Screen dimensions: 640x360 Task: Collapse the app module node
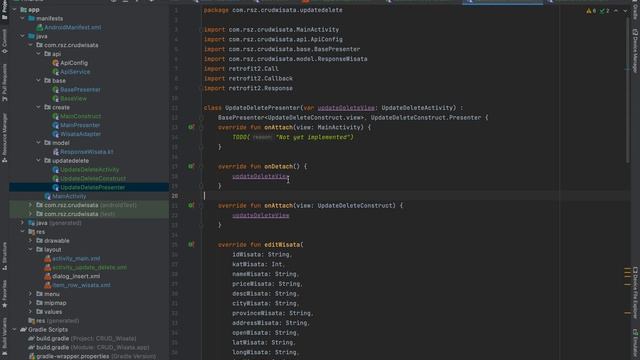(15, 9)
